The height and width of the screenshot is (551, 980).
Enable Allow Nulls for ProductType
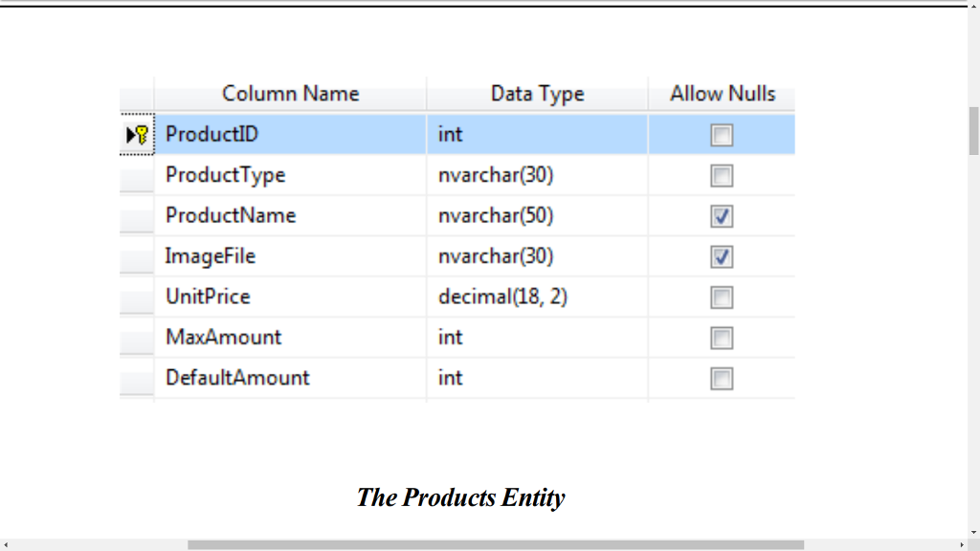722,176
